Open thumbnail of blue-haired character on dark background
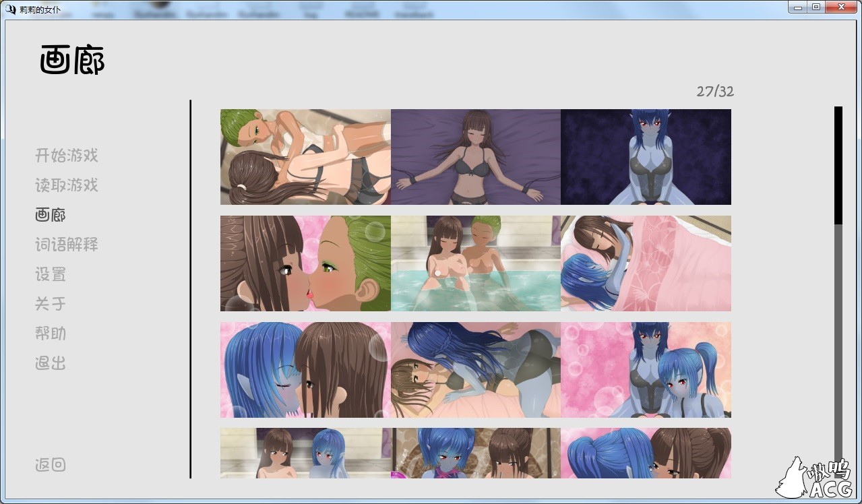Viewport: 862px width, 504px height. coord(646,157)
